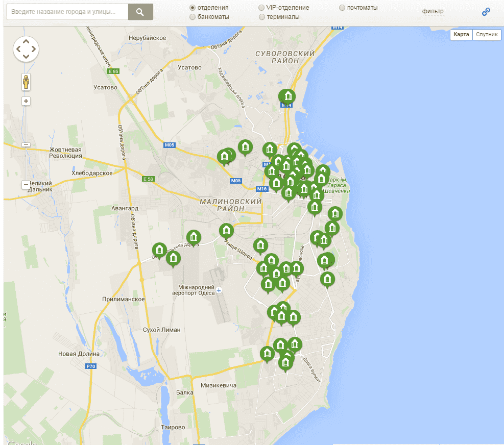Click the southernmost branch marker near Довга street
The width and height of the screenshot is (504, 445).
coord(285,362)
